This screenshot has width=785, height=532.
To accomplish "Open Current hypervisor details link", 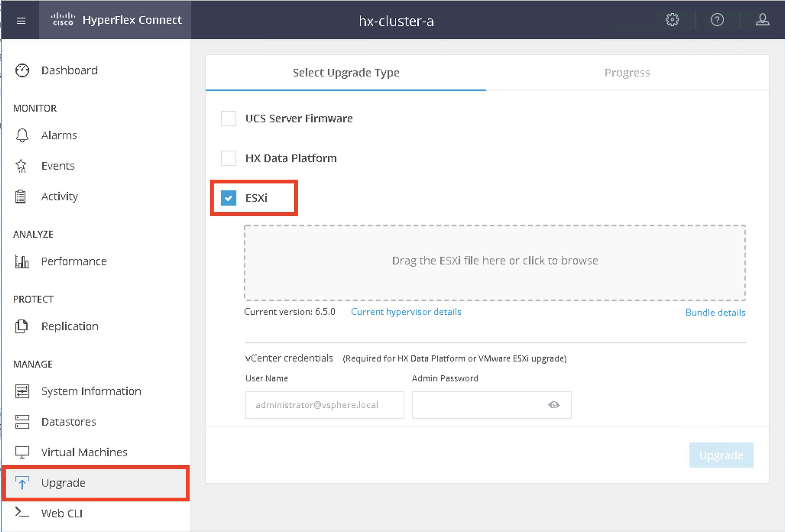I will pos(406,312).
